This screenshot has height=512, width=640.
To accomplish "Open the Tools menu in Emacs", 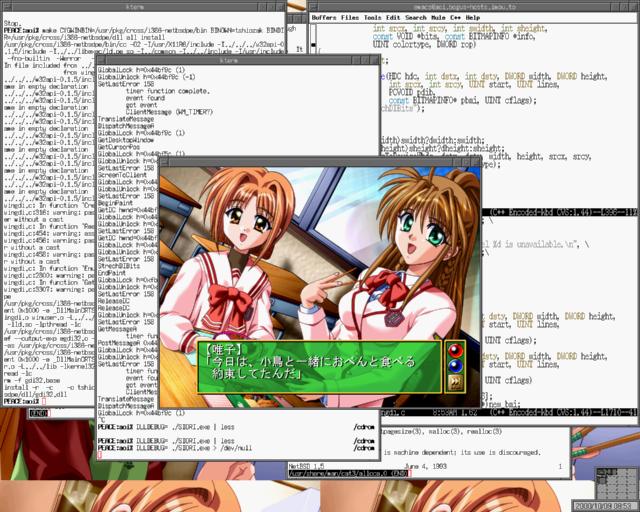I will tap(372, 18).
